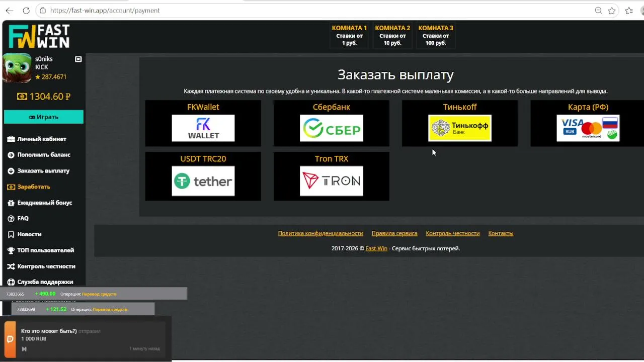The width and height of the screenshot is (644, 362).
Task: Open the Правила сервиса link
Action: pos(394,233)
